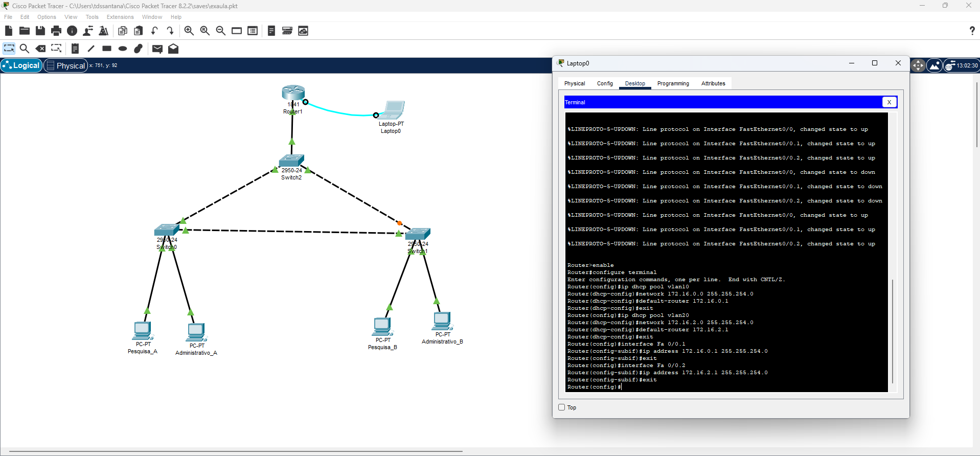Open the command log icon
980x456 pixels.
pyautogui.click(x=271, y=31)
